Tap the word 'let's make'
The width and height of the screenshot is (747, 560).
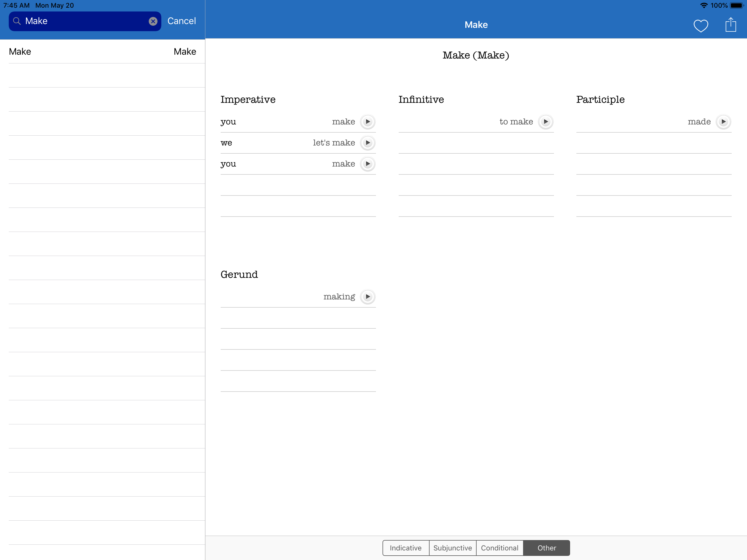[334, 143]
